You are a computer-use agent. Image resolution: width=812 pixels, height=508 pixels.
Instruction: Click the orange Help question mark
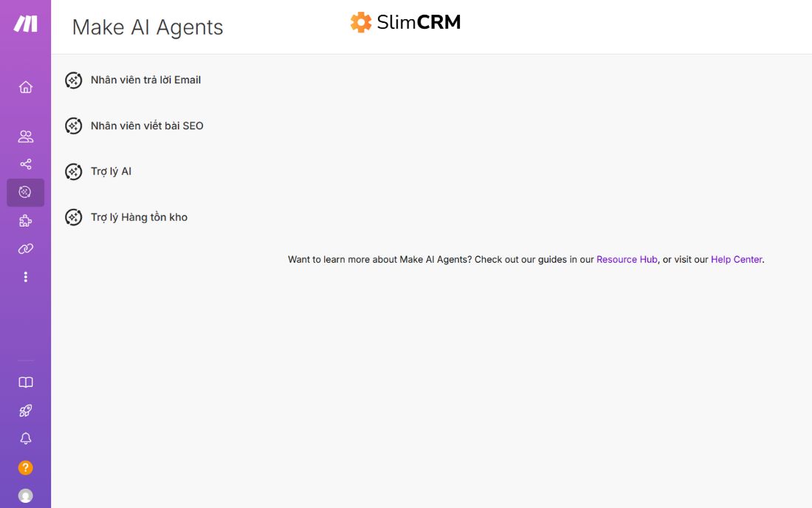point(25,467)
